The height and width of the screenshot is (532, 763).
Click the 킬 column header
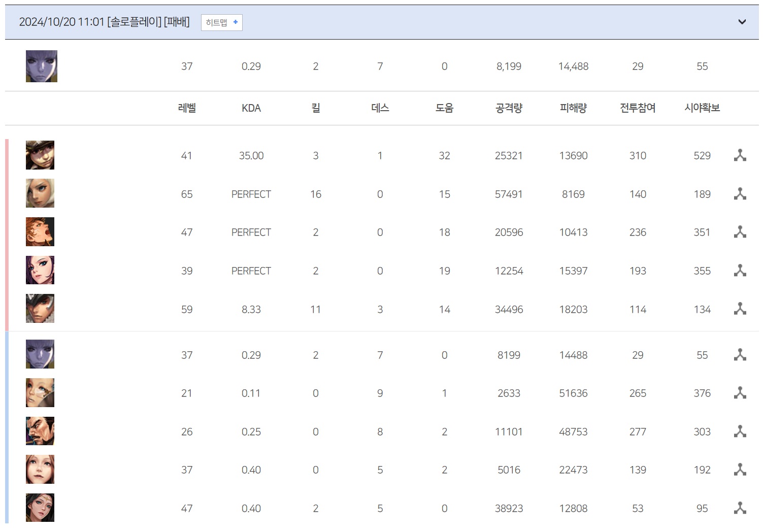(316, 108)
